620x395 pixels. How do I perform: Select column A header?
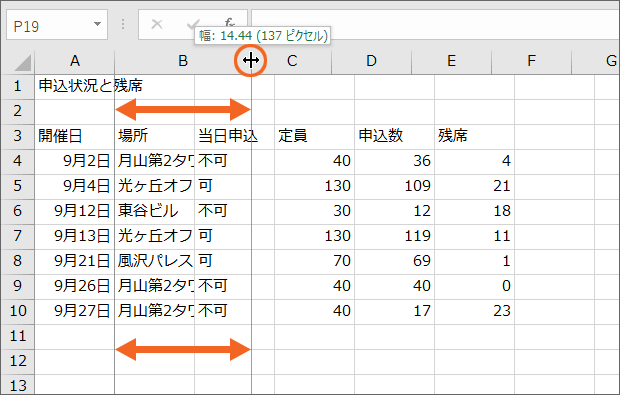[x=75, y=61]
